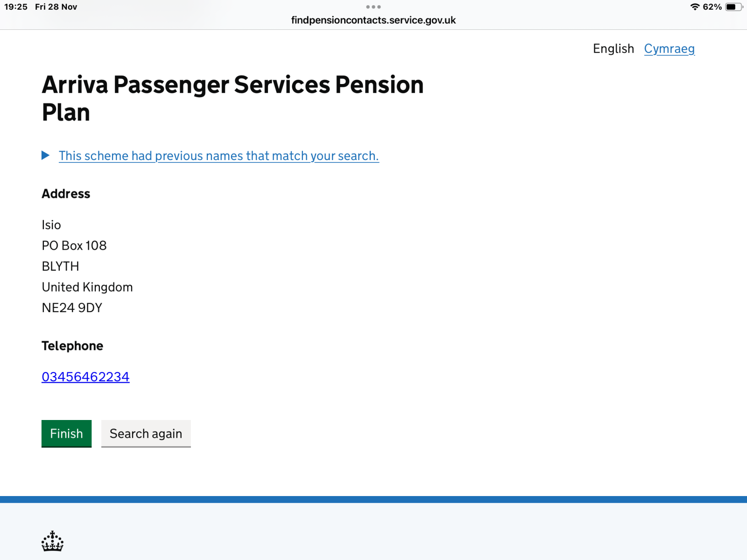Tap the three-dot multitasking icon

pos(373,7)
